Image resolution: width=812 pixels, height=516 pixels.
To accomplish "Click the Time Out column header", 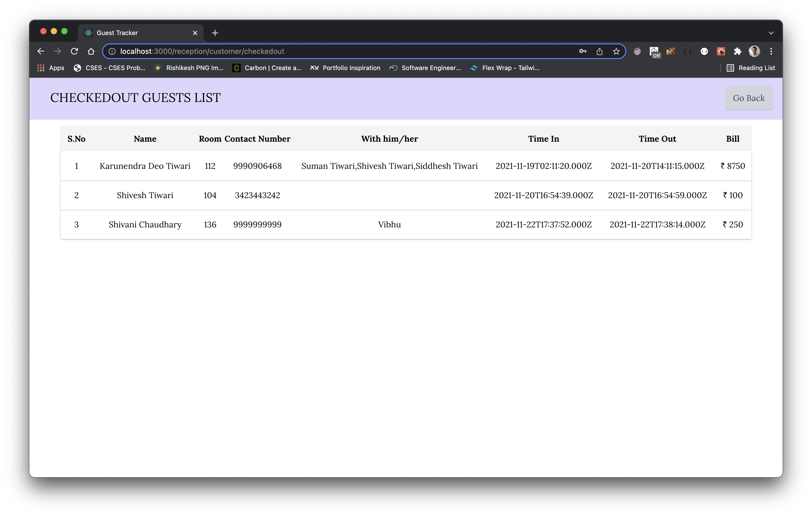I will click(657, 139).
